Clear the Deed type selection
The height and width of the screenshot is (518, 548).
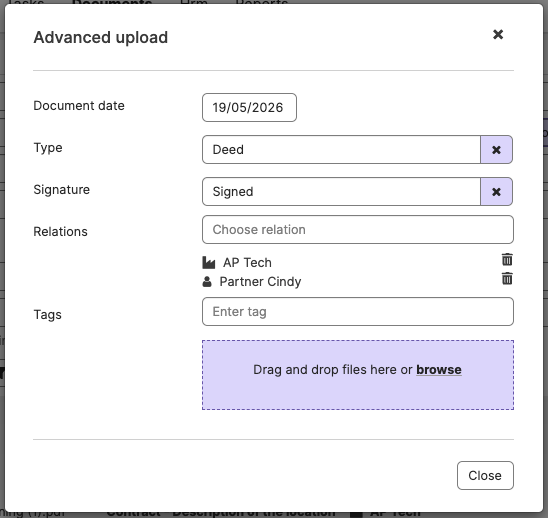(x=496, y=150)
